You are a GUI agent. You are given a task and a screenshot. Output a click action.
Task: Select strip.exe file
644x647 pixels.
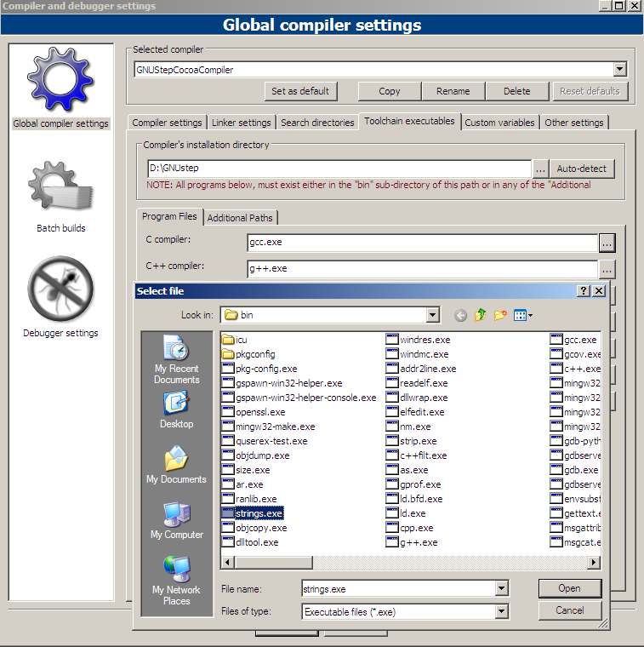click(411, 441)
